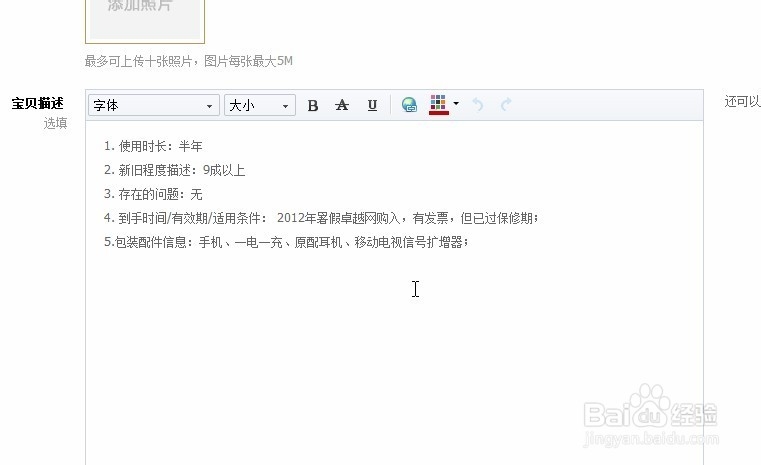Open the 字体 font dropdown
This screenshot has width=761, height=465.
(x=153, y=105)
